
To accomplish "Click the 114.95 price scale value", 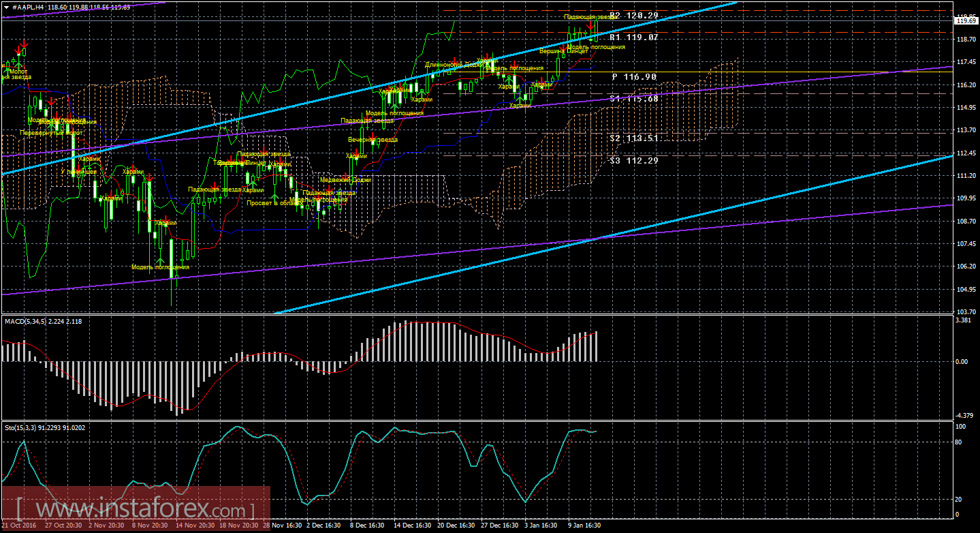I will 965,108.
